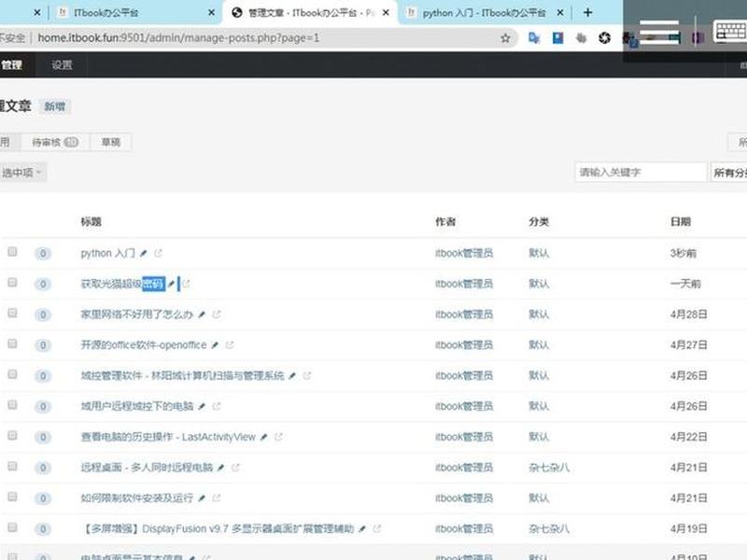The width and height of the screenshot is (747, 560).
Task: Tick the checkbox for 'python 入门' row
Action: click(12, 251)
